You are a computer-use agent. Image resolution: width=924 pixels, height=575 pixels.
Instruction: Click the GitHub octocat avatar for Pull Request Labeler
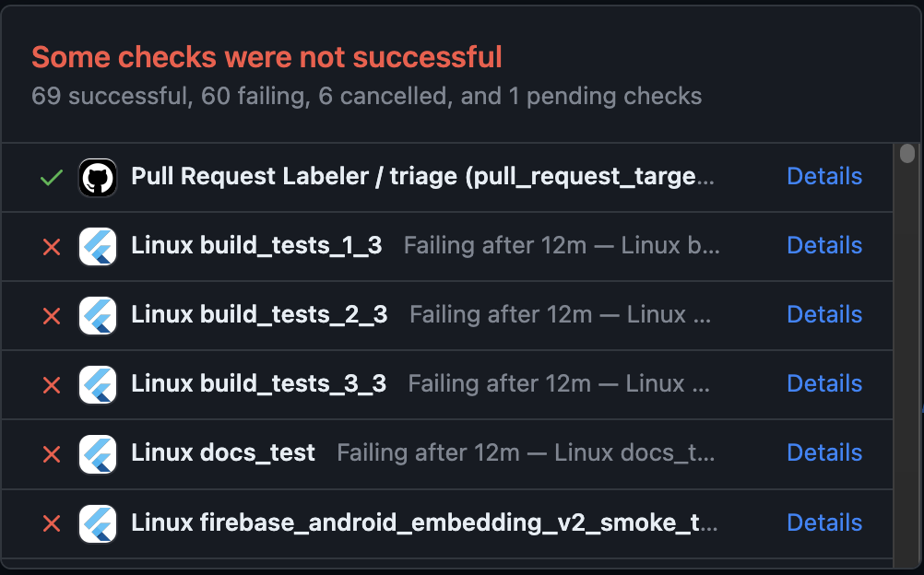tap(97, 176)
